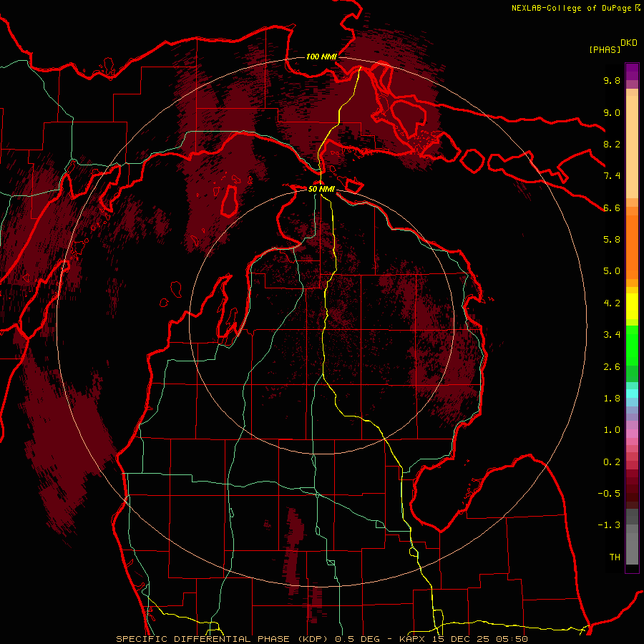Click the 2.6 legend value
The height and width of the screenshot is (644, 644).
[x=612, y=367]
